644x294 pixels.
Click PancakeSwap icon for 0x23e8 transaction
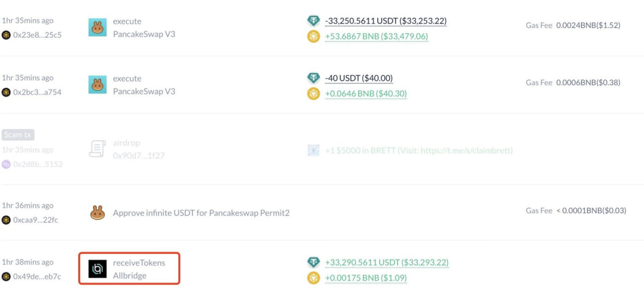[x=98, y=28]
